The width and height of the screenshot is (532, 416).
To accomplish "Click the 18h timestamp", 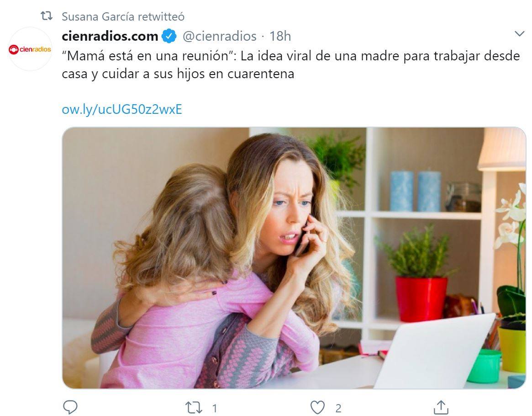I will click(280, 36).
